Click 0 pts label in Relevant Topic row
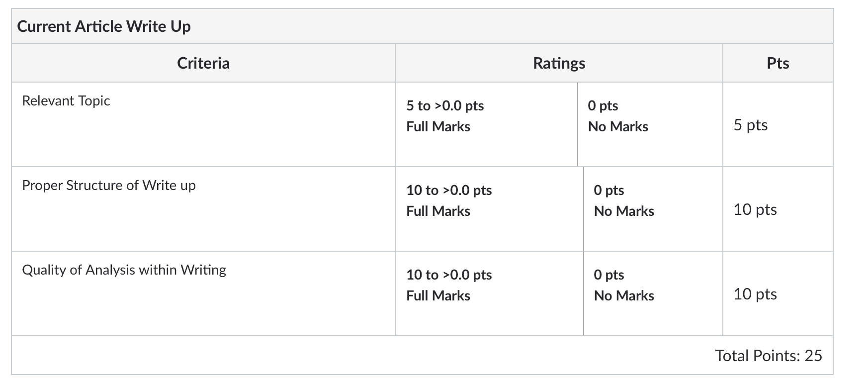 pyautogui.click(x=603, y=106)
